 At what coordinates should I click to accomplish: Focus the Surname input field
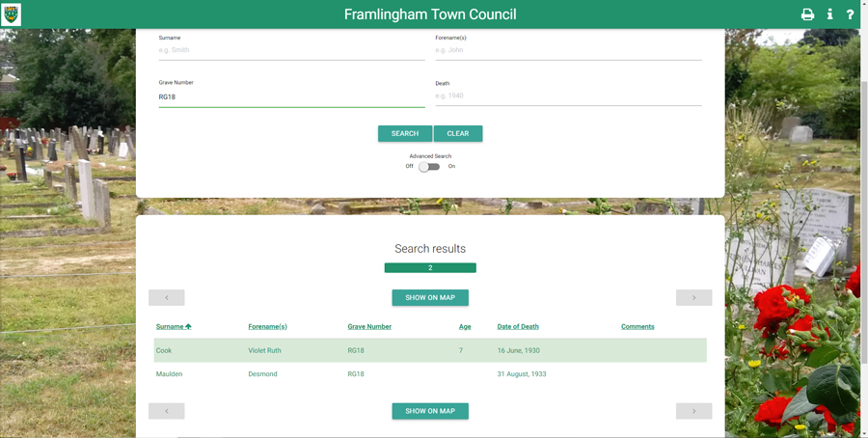[x=291, y=50]
